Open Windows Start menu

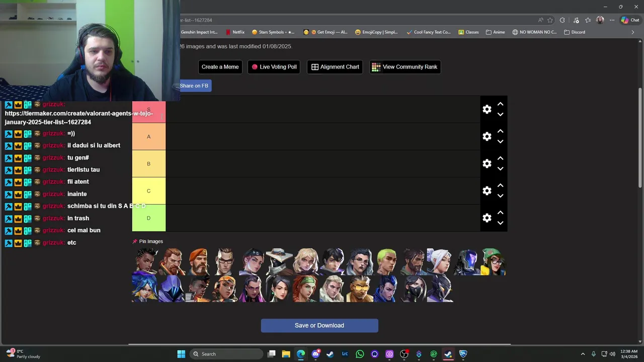coord(181,354)
